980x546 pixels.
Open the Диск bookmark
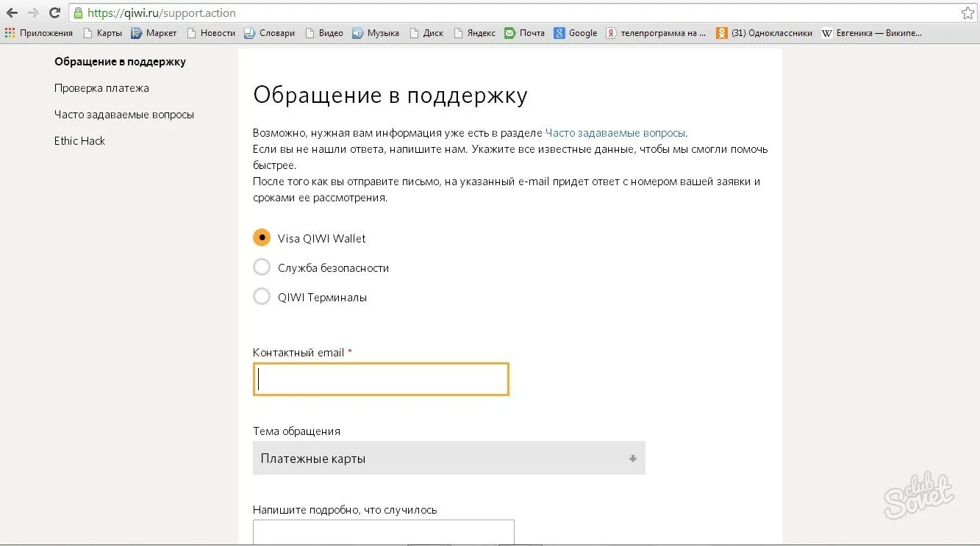pyautogui.click(x=426, y=33)
